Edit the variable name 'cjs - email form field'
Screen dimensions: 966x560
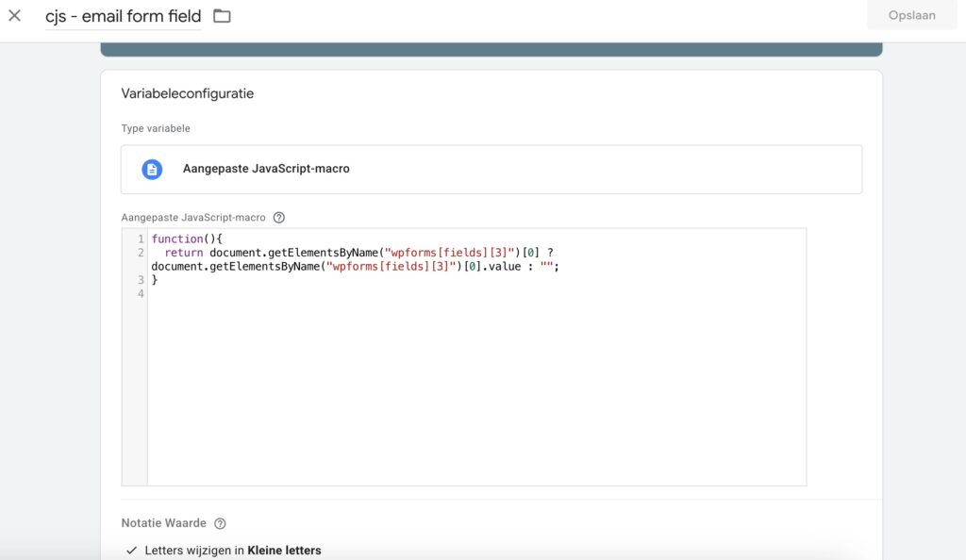(x=124, y=16)
